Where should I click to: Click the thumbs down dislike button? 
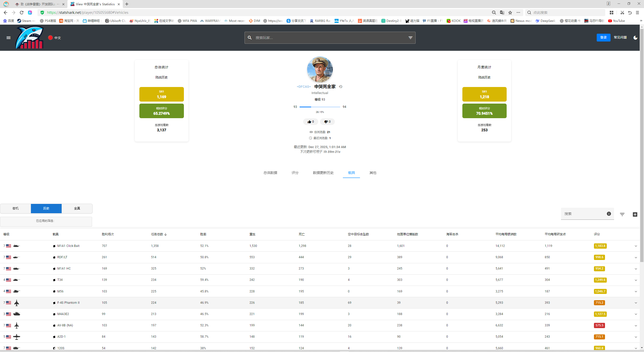tap(327, 122)
